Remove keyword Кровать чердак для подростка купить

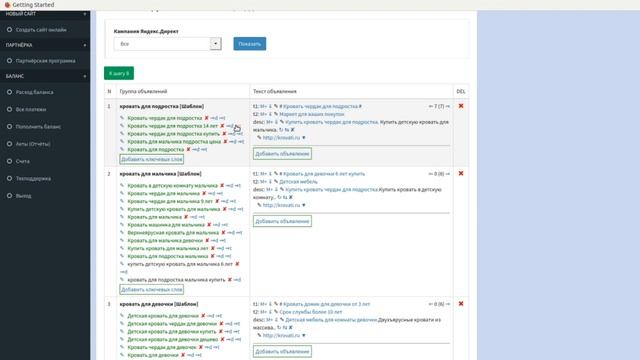tap(224, 133)
